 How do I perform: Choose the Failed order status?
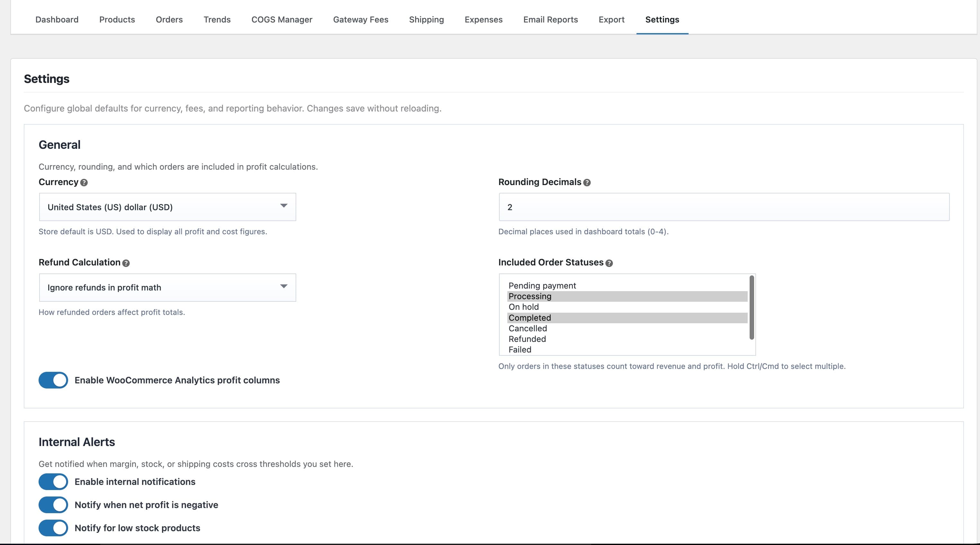(x=627, y=350)
